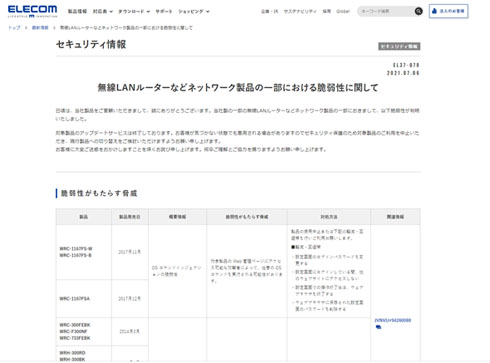Click the 法人のお客様 button
The height and width of the screenshot is (363, 490).
tap(448, 11)
